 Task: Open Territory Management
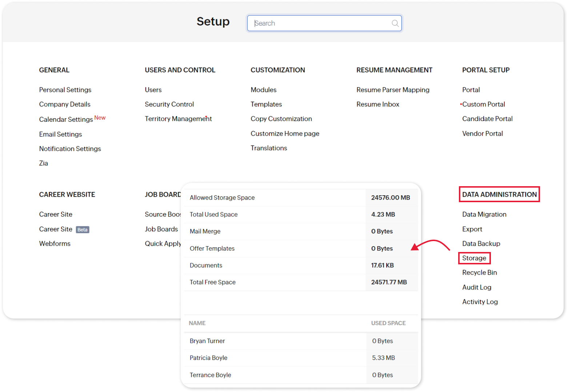[178, 119]
